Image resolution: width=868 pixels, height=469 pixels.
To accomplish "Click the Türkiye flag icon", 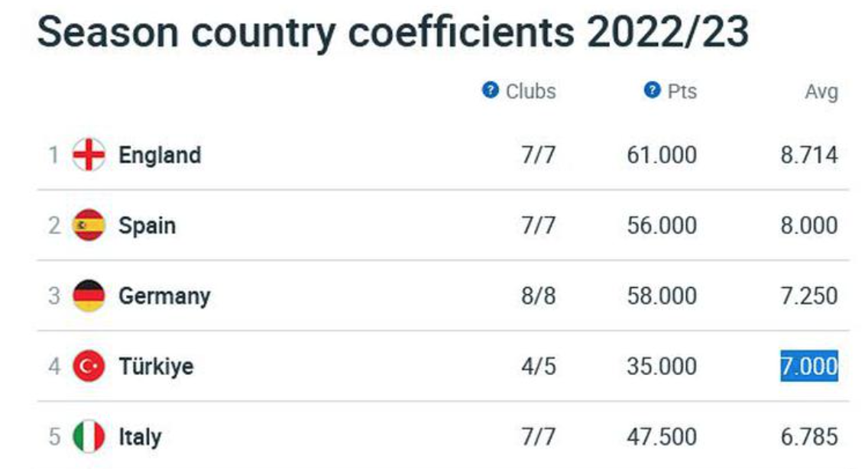I will (89, 366).
